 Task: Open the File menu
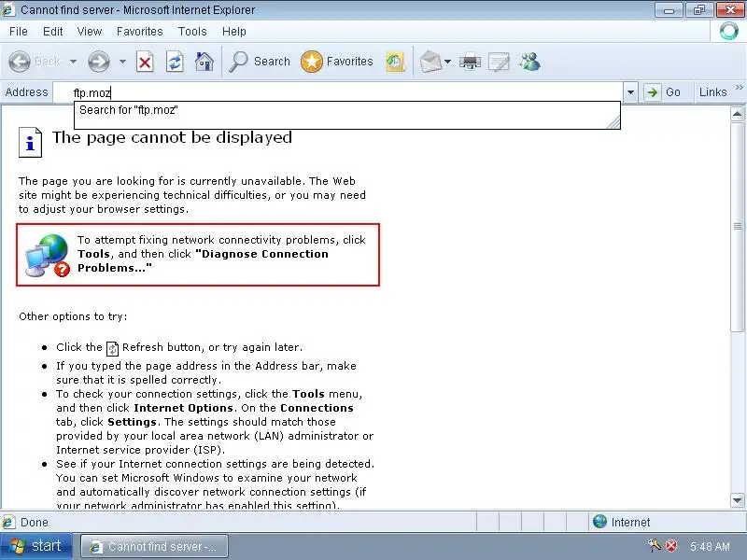point(19,32)
